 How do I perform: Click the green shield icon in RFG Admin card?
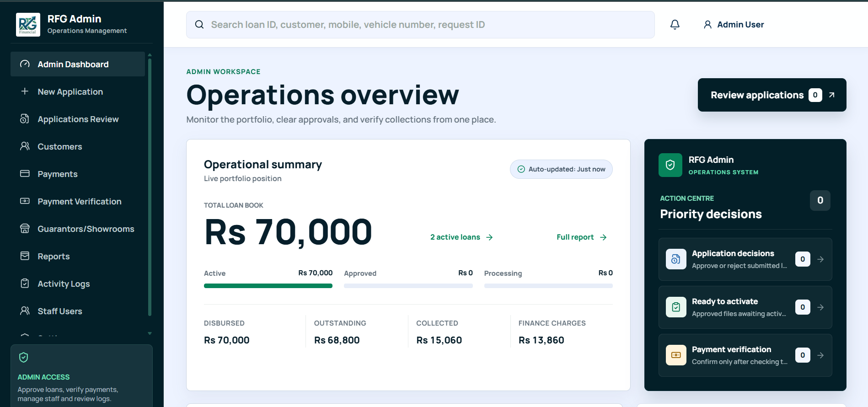670,165
